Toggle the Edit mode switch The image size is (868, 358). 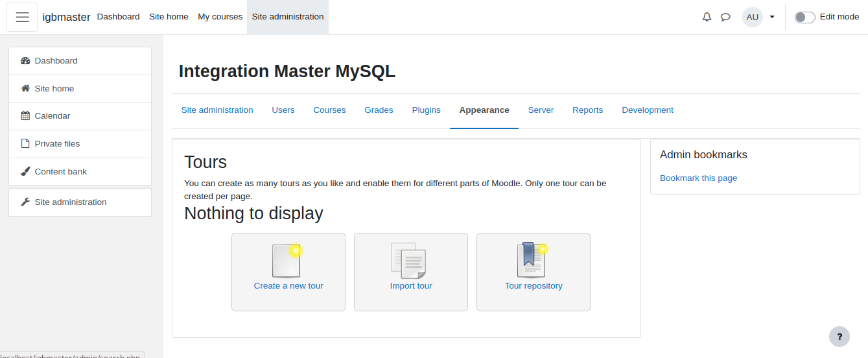click(x=804, y=17)
